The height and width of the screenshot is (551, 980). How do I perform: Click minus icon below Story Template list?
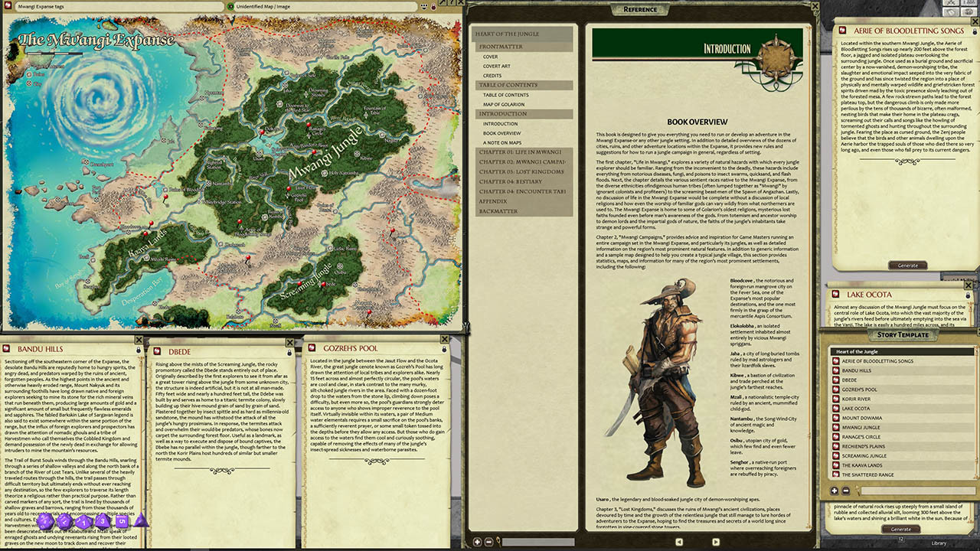click(846, 491)
